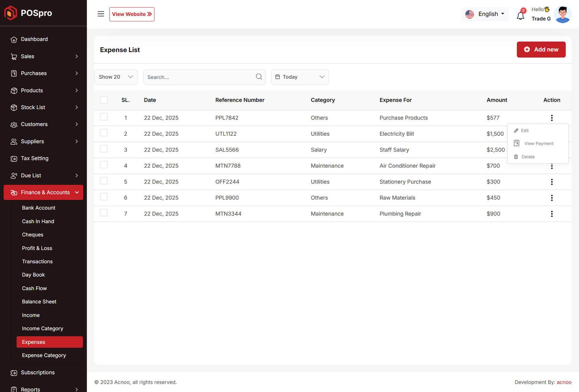Open the notification bell

(x=520, y=16)
